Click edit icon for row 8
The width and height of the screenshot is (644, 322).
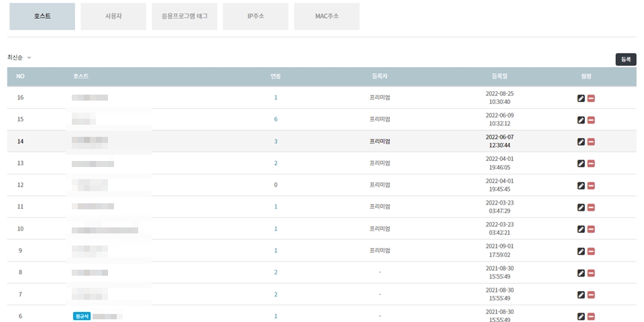pyautogui.click(x=581, y=273)
